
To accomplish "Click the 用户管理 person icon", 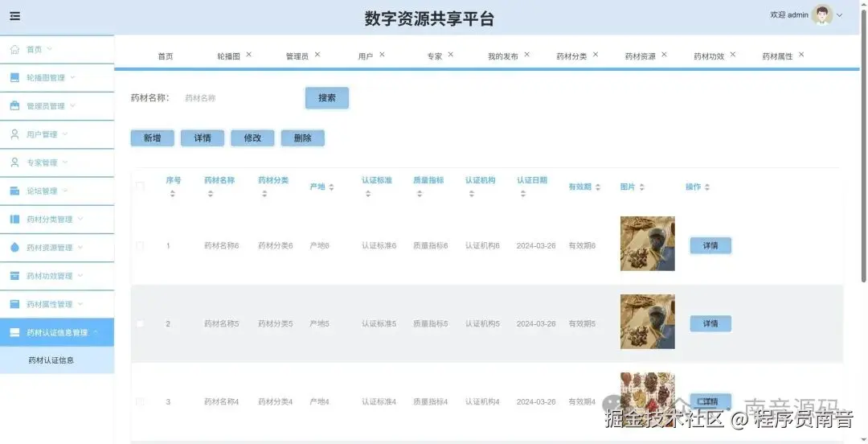I will click(15, 134).
